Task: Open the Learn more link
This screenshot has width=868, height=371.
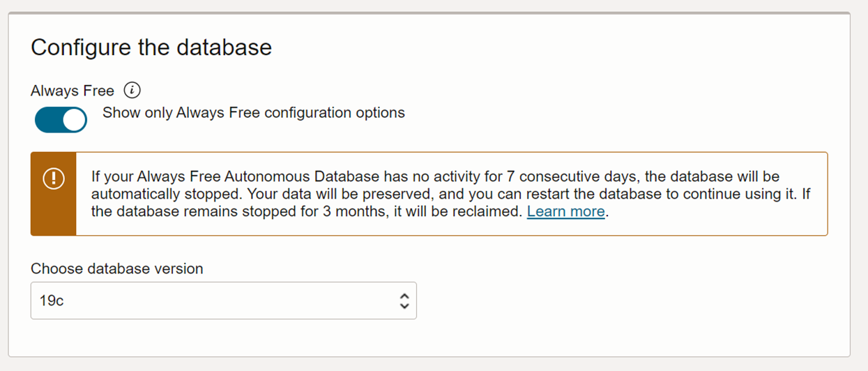Action: pyautogui.click(x=566, y=211)
